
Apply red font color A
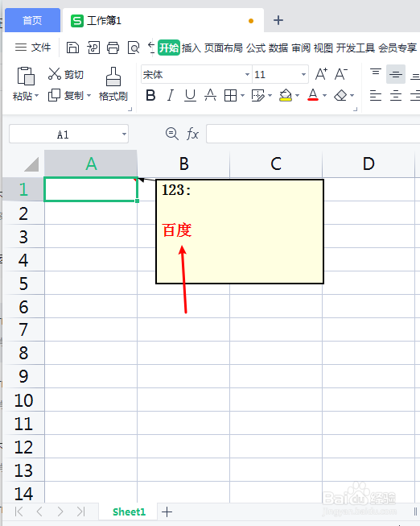point(313,95)
